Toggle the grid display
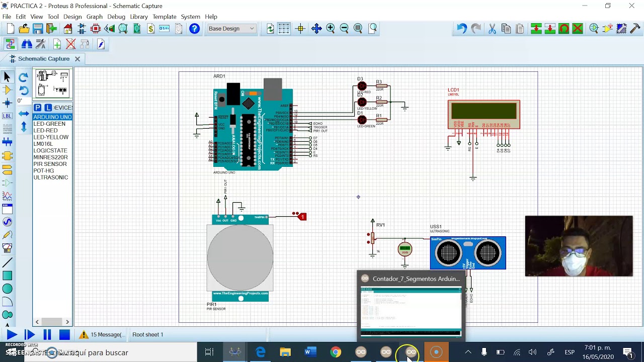644x362 pixels. point(284,29)
